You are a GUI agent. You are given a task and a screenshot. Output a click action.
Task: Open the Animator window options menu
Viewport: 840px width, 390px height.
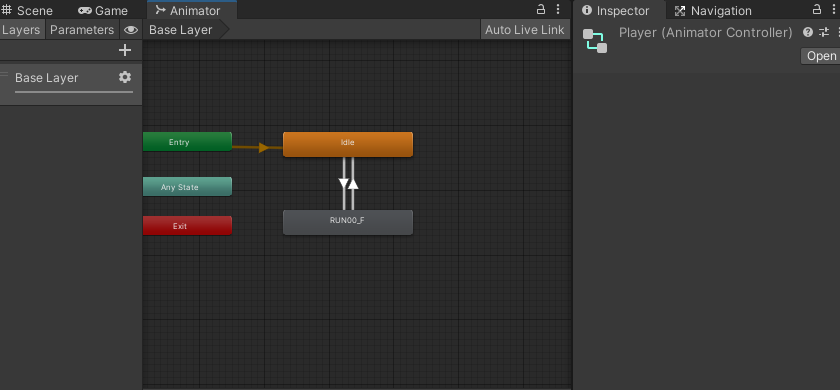point(558,9)
